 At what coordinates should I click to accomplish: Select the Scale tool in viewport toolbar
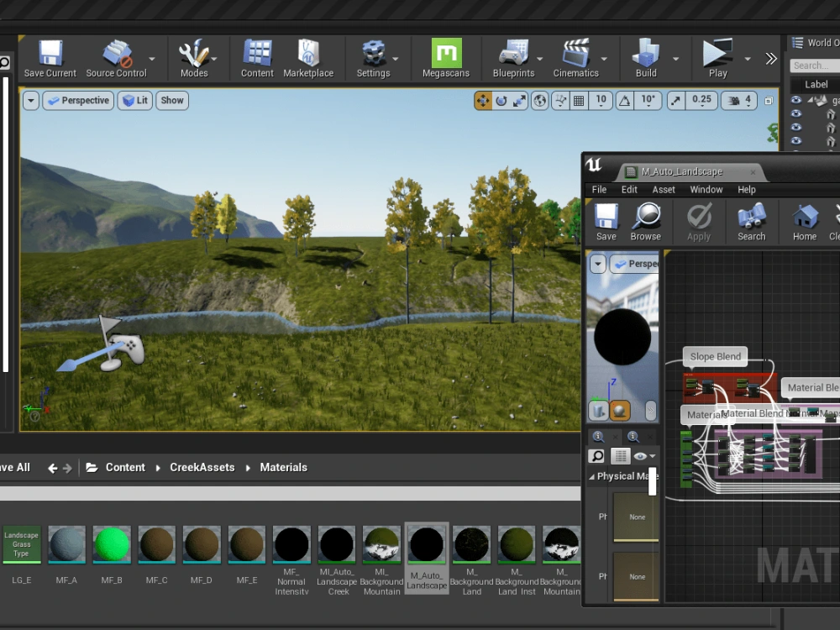pyautogui.click(x=521, y=100)
